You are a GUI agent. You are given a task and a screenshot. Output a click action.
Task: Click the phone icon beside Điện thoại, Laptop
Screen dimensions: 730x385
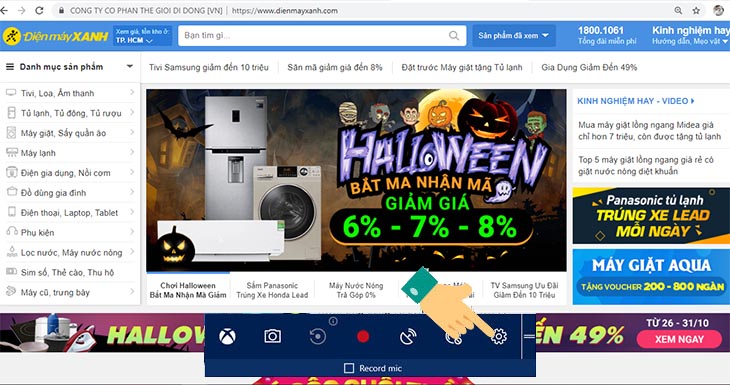pos(12,212)
